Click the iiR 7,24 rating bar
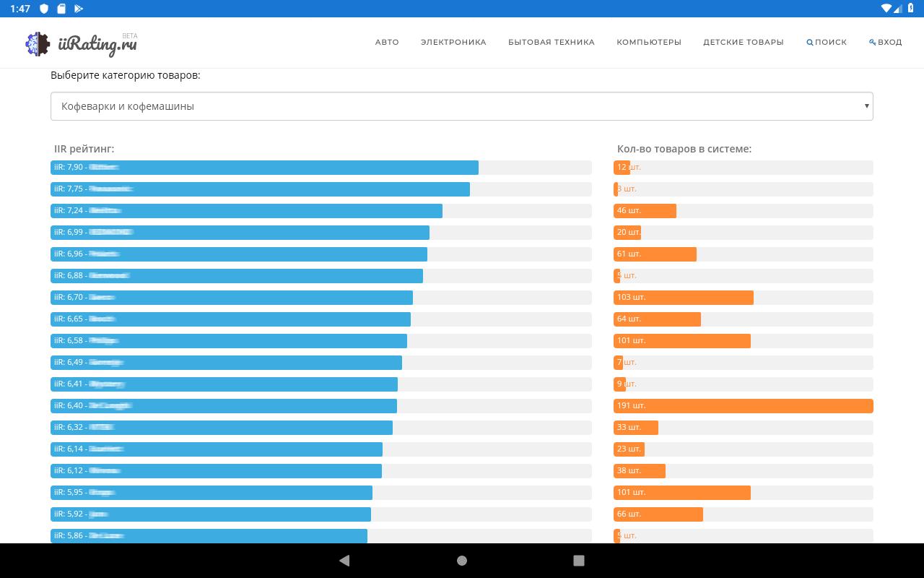 click(x=246, y=211)
